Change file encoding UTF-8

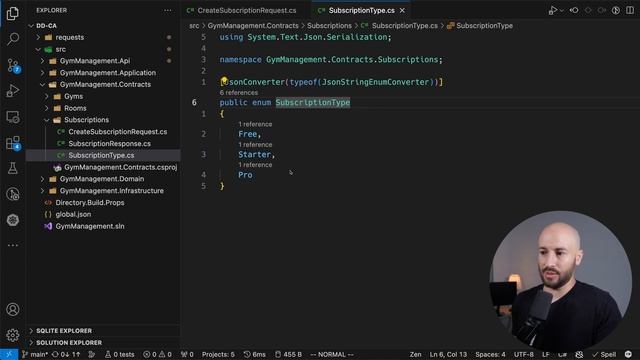[524, 354]
